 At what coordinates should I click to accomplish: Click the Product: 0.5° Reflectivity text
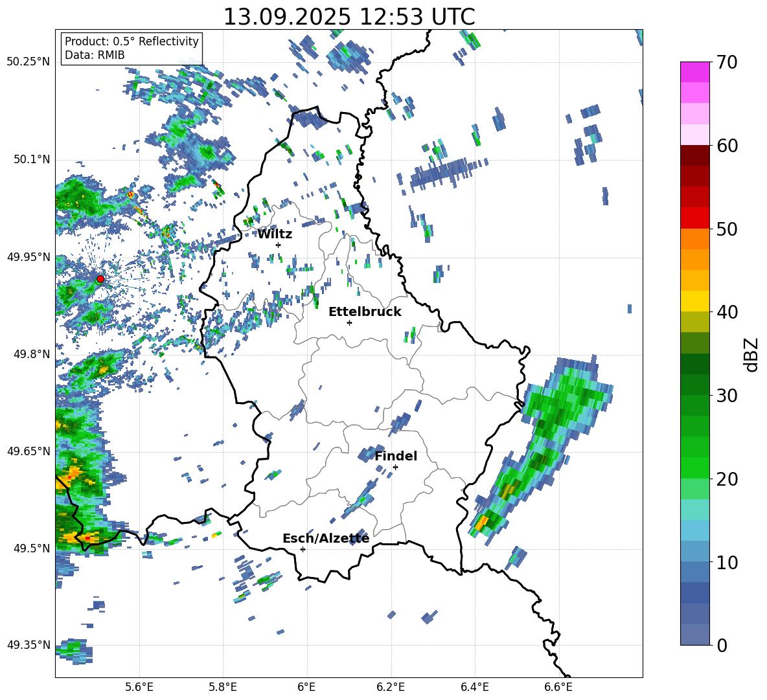pos(132,41)
